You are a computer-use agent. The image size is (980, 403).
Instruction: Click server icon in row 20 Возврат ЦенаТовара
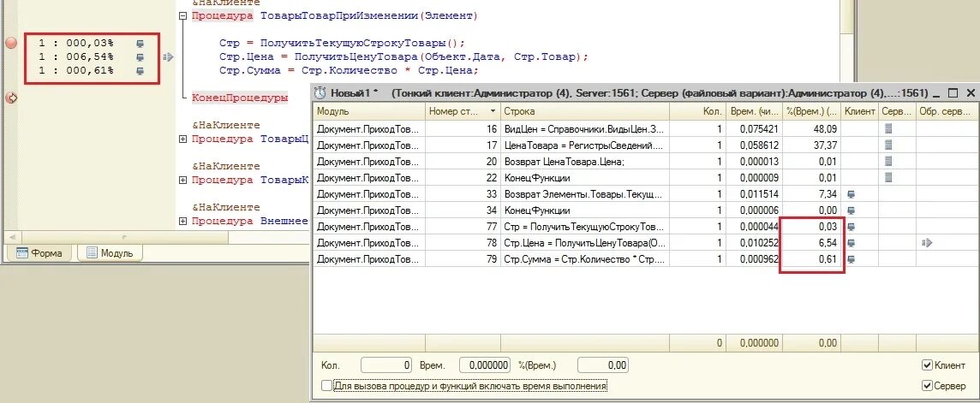pos(888,162)
